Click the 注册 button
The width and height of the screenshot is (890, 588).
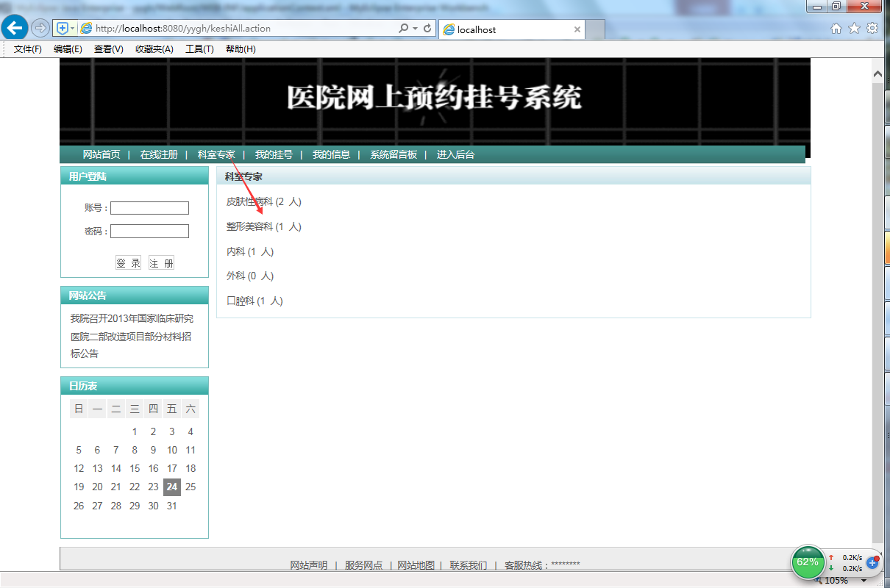pos(162,263)
